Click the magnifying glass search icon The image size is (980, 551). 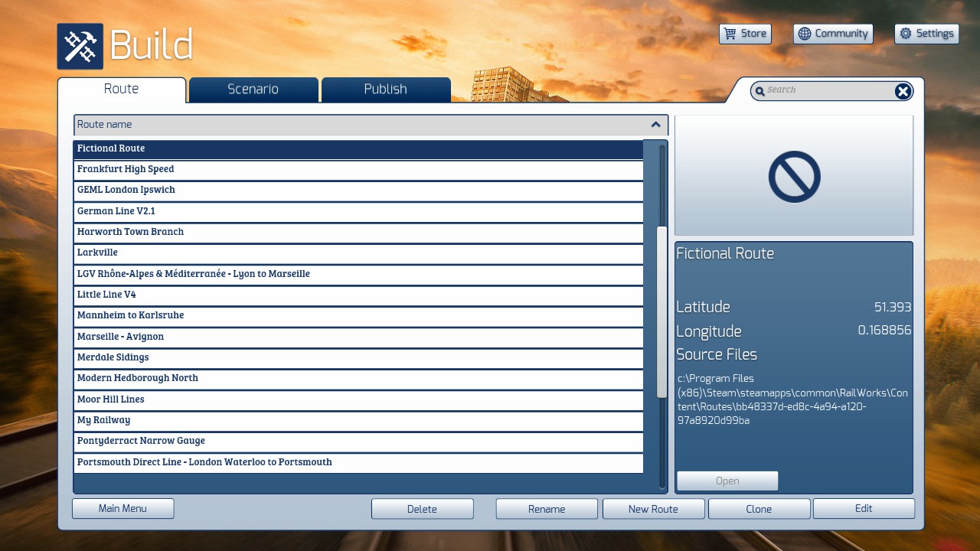click(x=759, y=92)
